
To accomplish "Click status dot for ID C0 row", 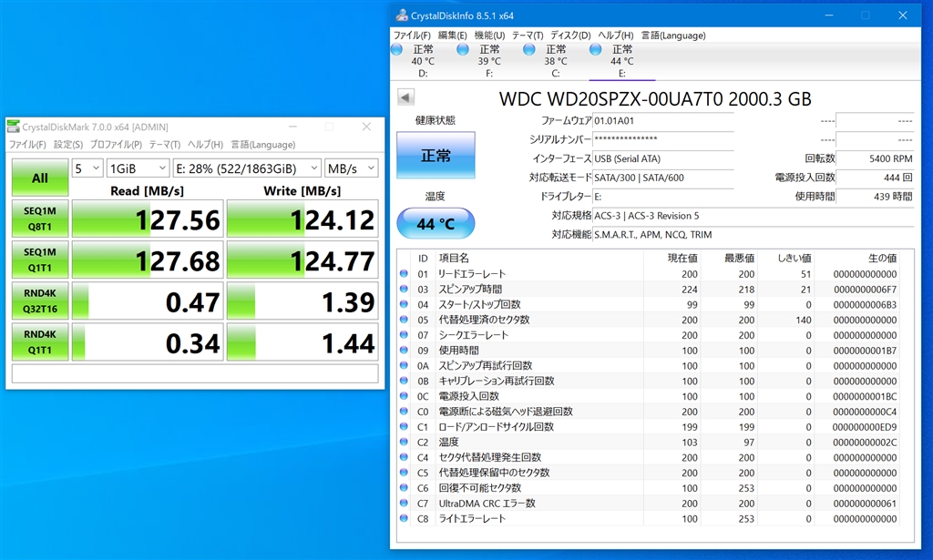I will click(x=404, y=412).
